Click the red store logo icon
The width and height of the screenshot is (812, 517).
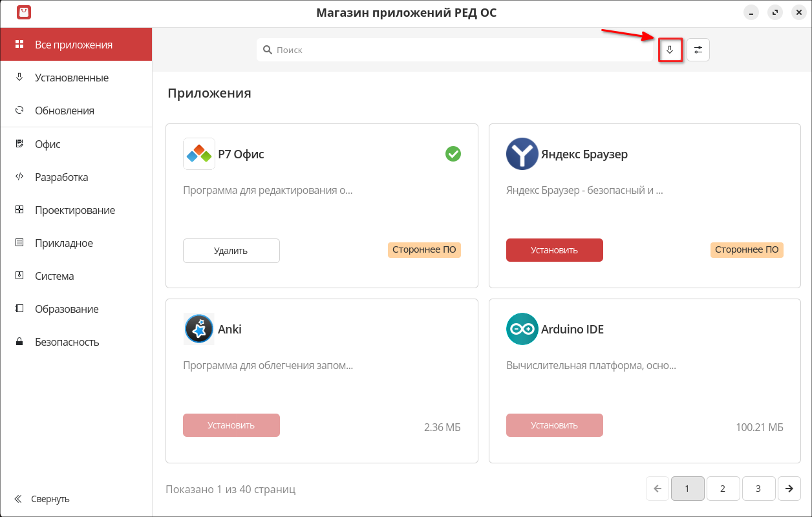pyautogui.click(x=24, y=12)
